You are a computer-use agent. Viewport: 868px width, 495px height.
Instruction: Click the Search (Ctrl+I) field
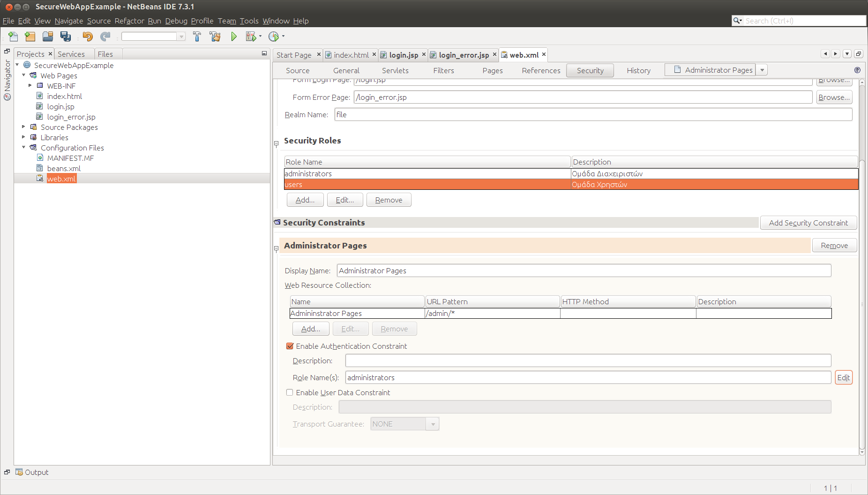tap(804, 21)
